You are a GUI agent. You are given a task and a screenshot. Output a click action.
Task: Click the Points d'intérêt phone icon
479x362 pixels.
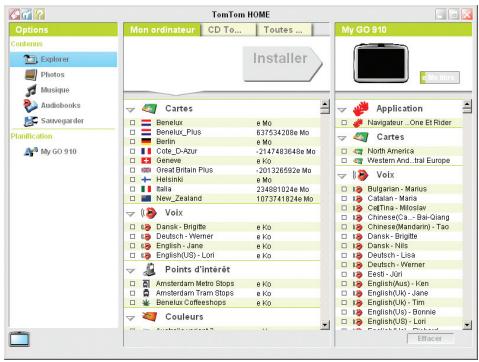(149, 269)
